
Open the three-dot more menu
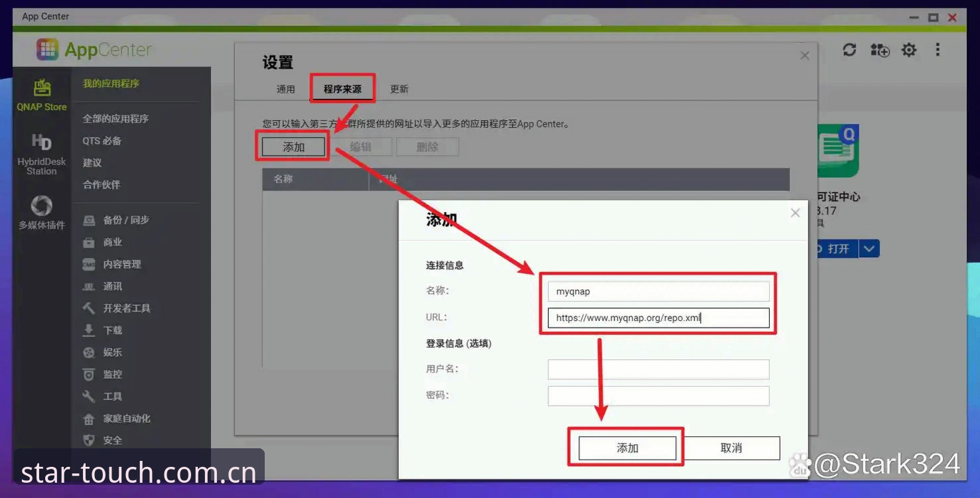[x=938, y=50]
